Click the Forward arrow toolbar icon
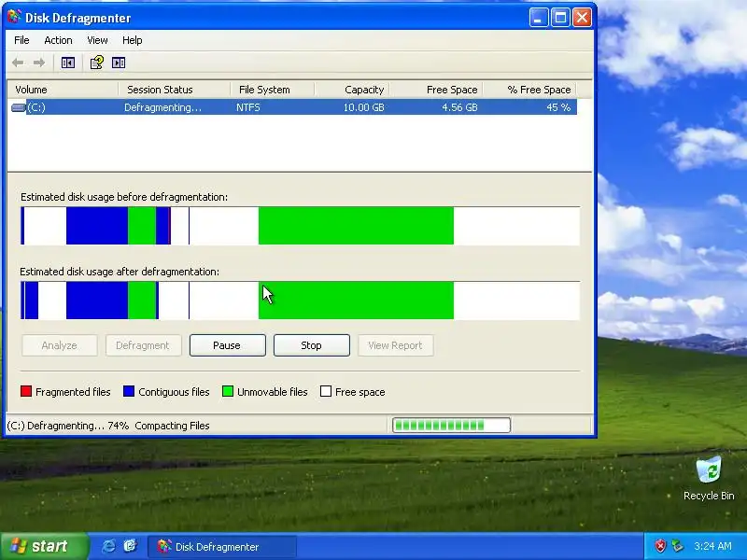 coord(39,63)
